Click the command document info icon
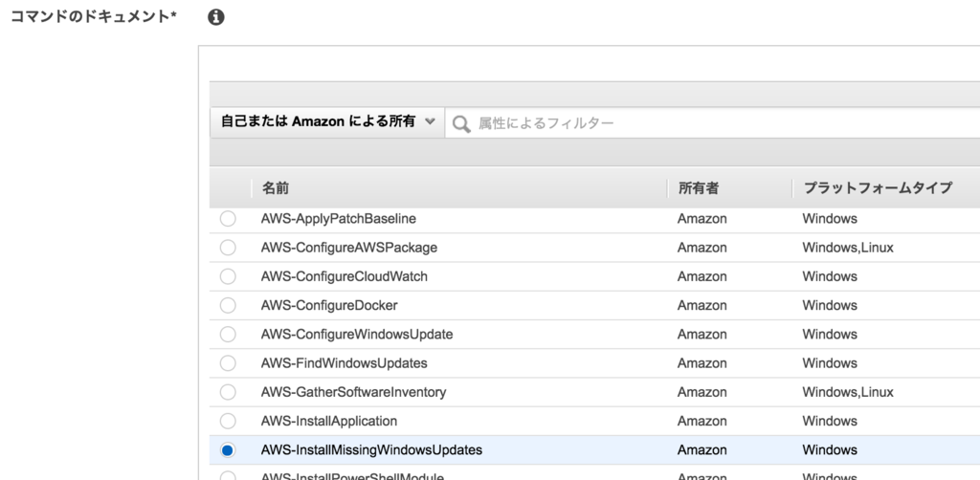The width and height of the screenshot is (980, 480). 215,17
